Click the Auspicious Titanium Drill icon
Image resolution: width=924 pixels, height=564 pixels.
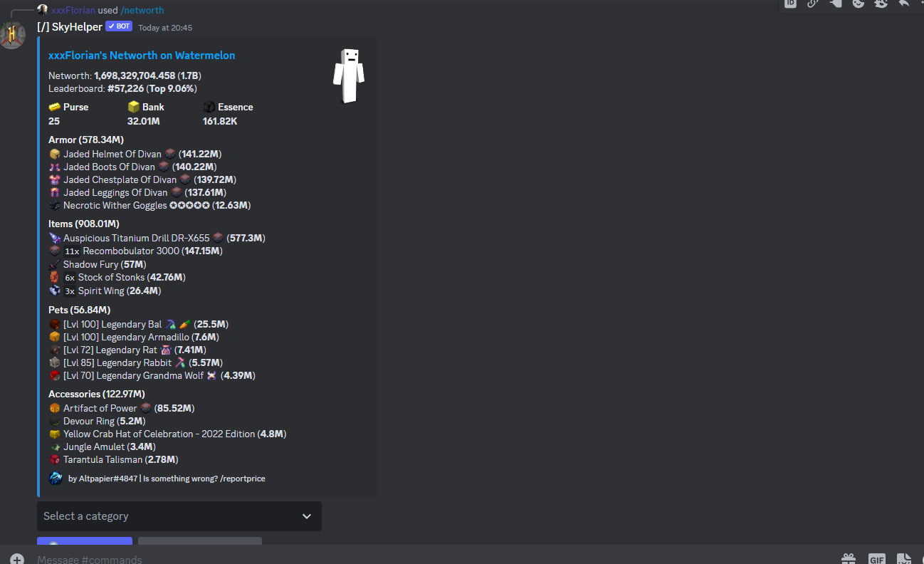coord(55,238)
